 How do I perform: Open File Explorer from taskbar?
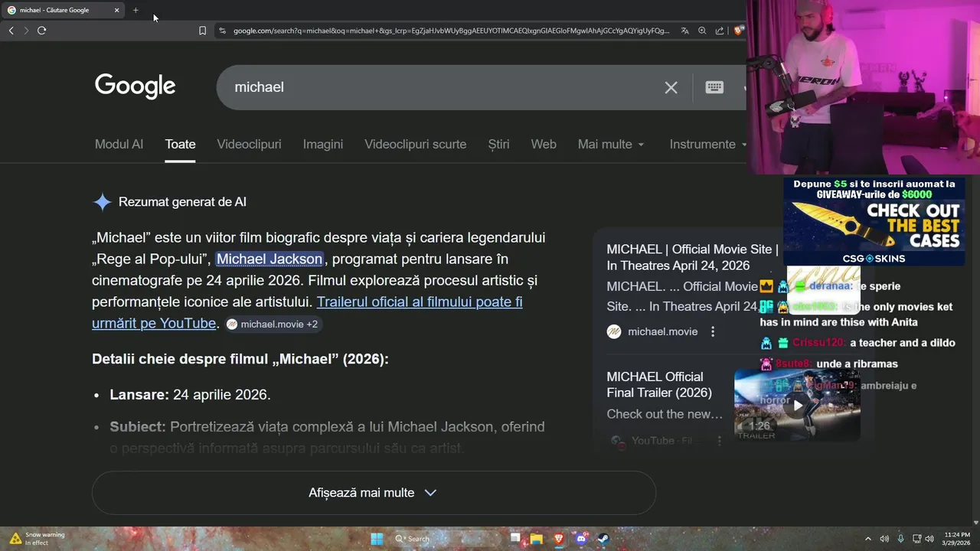click(x=537, y=539)
